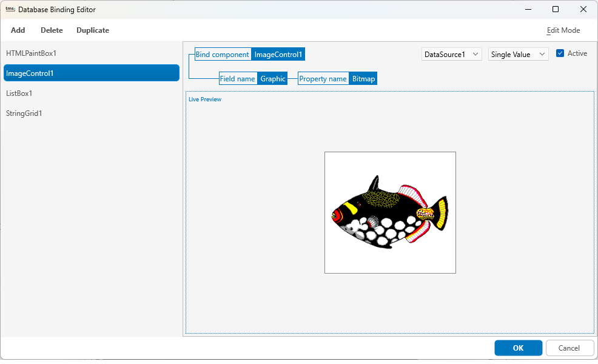The width and height of the screenshot is (598, 364).
Task: Click the Bind component ImageControl1 tag
Action: (x=249, y=54)
